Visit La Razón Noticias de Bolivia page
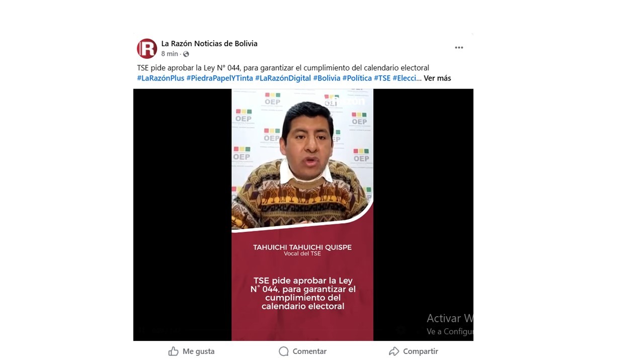The height and width of the screenshot is (362, 644). [209, 43]
